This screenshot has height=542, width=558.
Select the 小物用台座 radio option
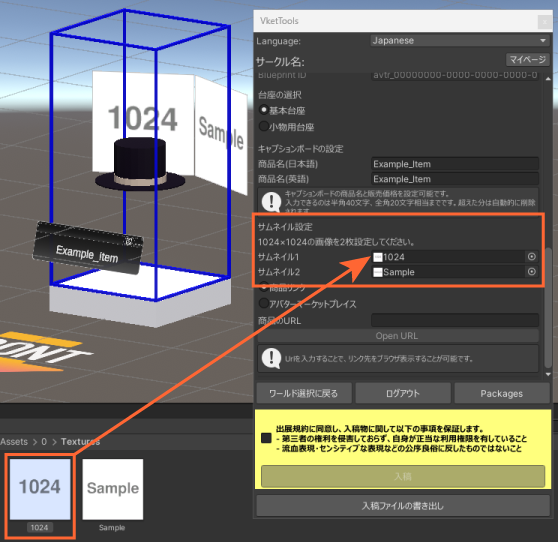click(264, 126)
